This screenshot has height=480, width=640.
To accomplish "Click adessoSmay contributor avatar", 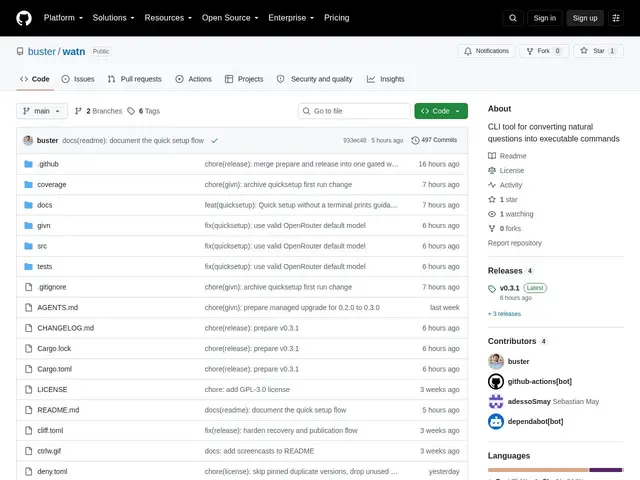I will (x=496, y=401).
